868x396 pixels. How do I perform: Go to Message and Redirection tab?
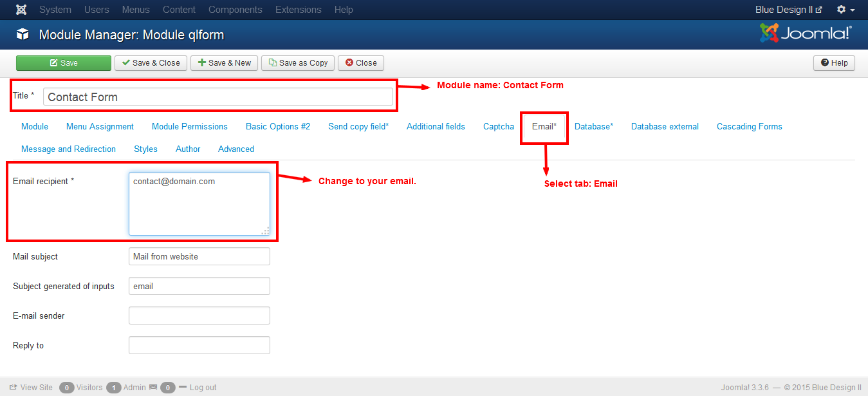coord(68,149)
